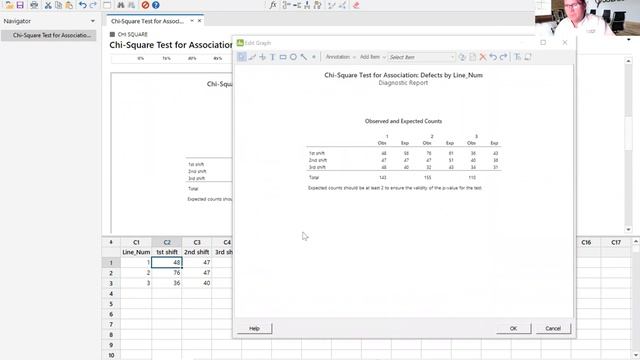
Task: Click graph title Chi-Square Test for Association: Defects
Action: point(403,75)
